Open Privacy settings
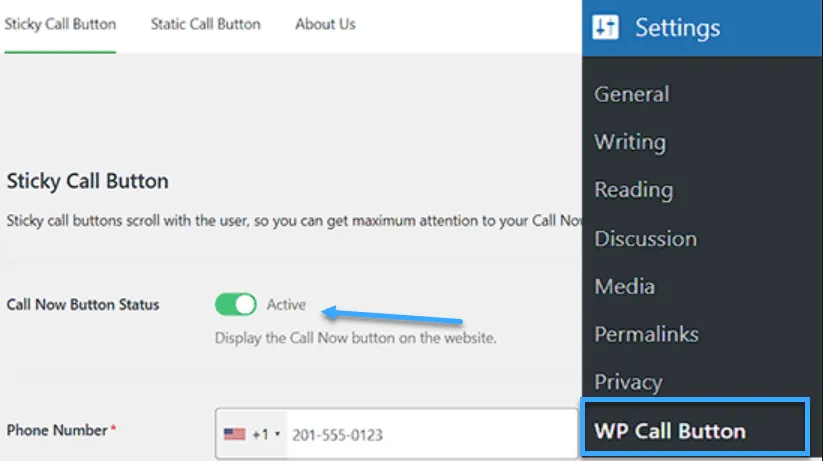 click(x=628, y=382)
